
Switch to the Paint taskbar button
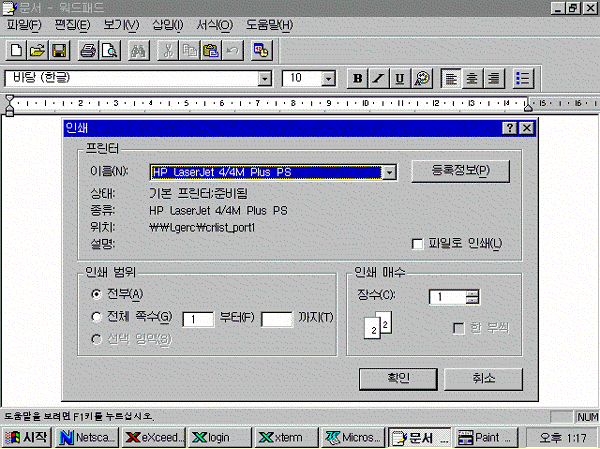coord(486,438)
